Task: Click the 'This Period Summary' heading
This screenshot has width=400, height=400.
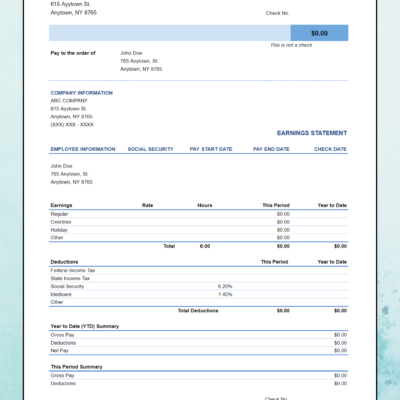Action: point(77,367)
